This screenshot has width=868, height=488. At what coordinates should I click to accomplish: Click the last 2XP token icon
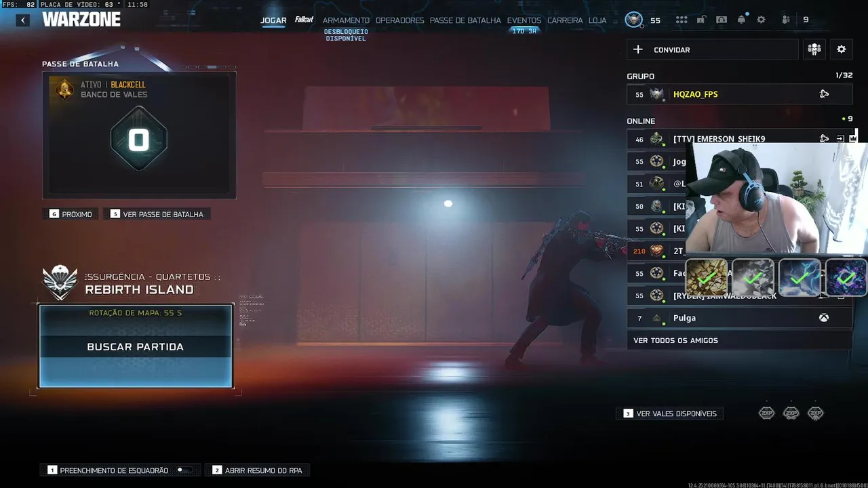[815, 413]
